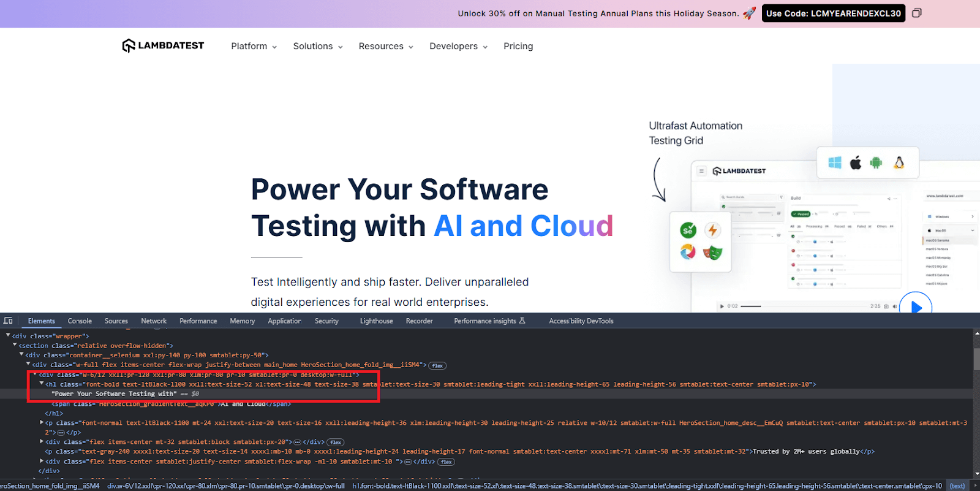Click the video progress bar in preview
The height and width of the screenshot is (491, 980).
[x=804, y=306]
